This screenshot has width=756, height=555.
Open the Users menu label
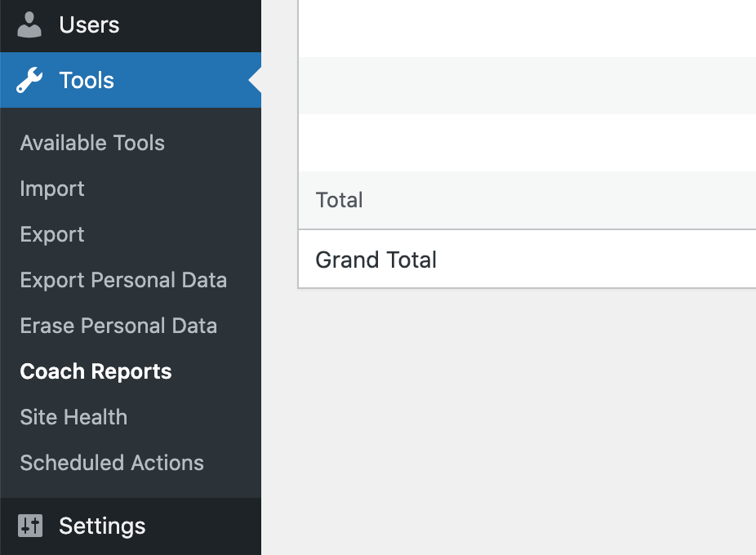tap(89, 24)
